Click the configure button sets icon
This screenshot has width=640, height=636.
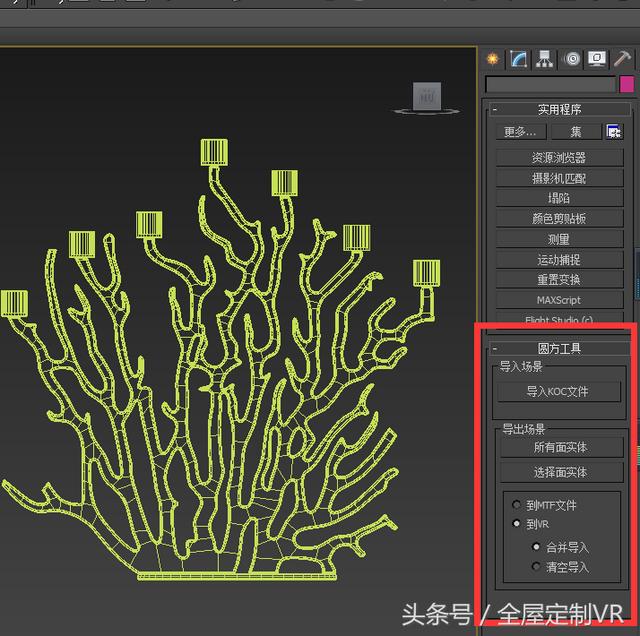(613, 131)
